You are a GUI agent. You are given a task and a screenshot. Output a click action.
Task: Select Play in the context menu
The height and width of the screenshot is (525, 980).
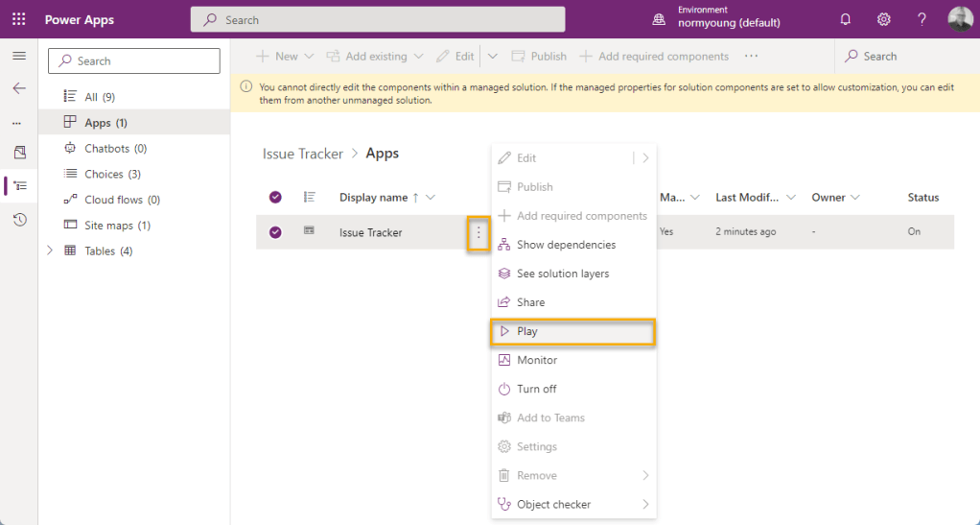573,332
